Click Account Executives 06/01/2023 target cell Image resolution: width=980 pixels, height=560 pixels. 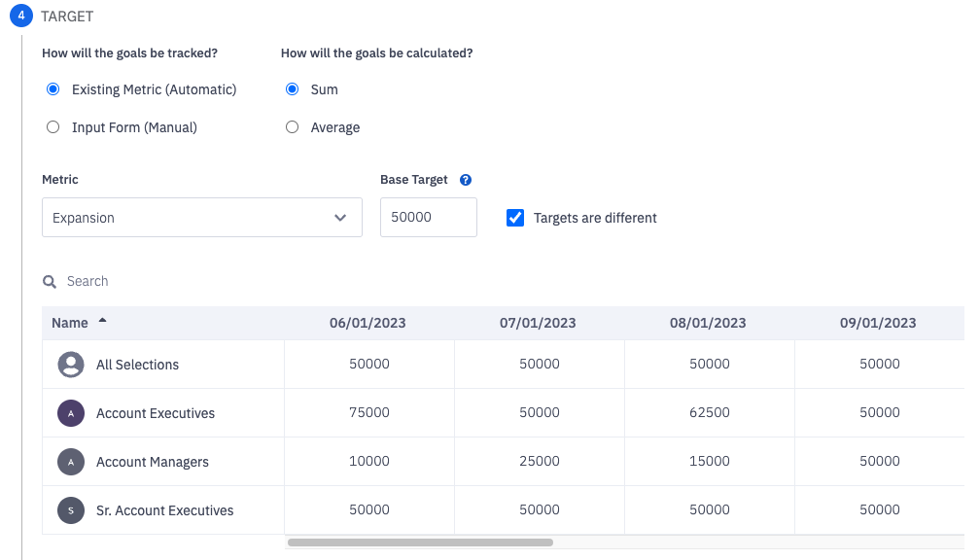[369, 413]
